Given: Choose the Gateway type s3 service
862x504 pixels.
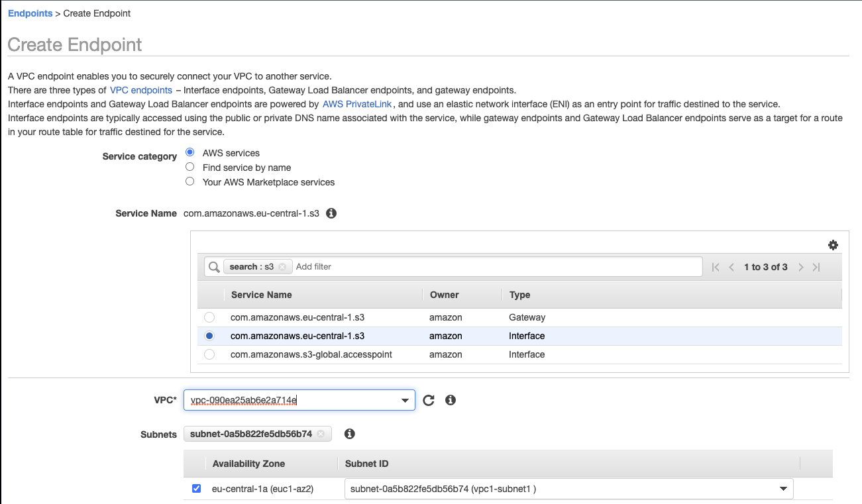Looking at the screenshot, I should tap(209, 317).
